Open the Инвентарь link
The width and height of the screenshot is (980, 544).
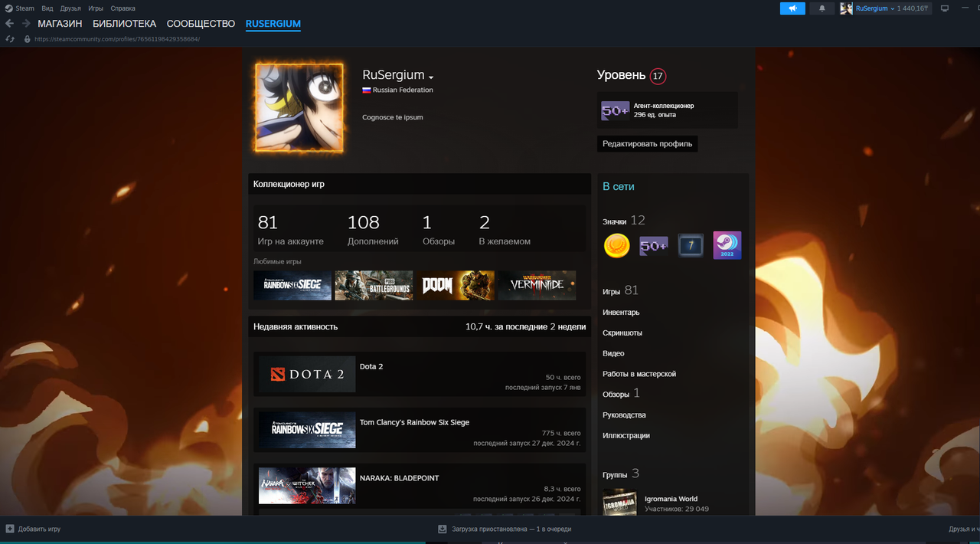click(x=621, y=313)
